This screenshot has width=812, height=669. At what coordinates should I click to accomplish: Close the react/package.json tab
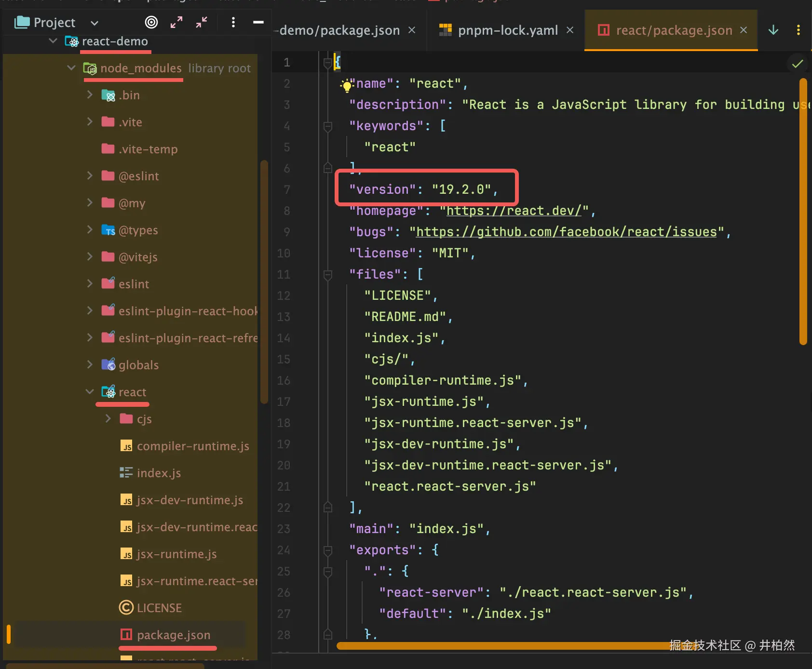(744, 30)
